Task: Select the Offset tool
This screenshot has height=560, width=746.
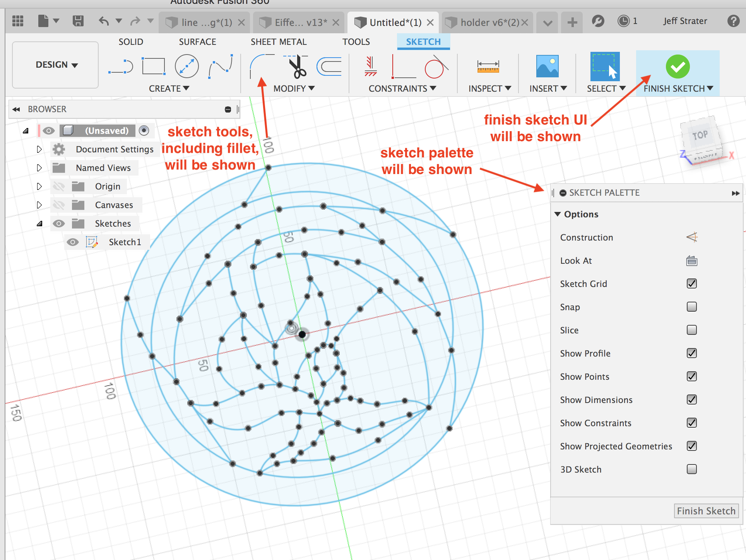Action: click(x=329, y=66)
